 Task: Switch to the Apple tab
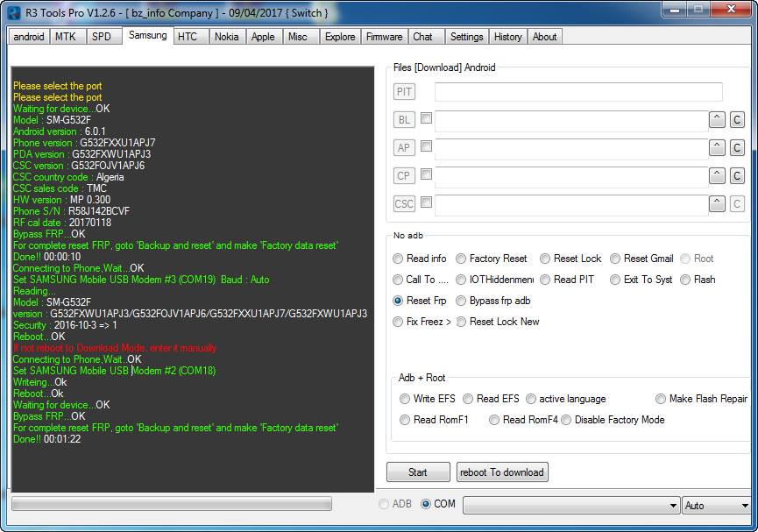(x=263, y=37)
